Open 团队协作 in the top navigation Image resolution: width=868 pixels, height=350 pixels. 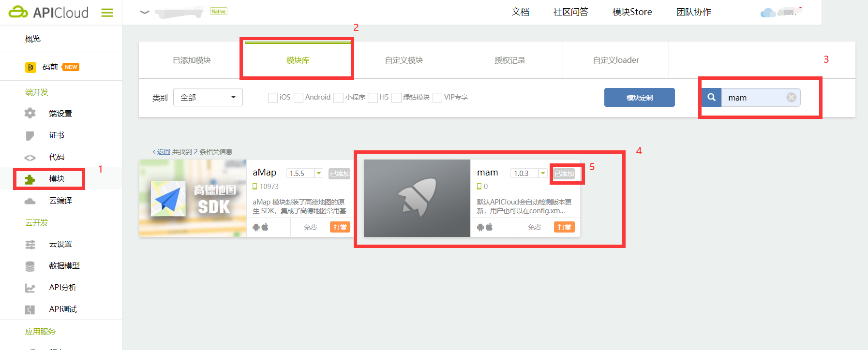tap(694, 12)
